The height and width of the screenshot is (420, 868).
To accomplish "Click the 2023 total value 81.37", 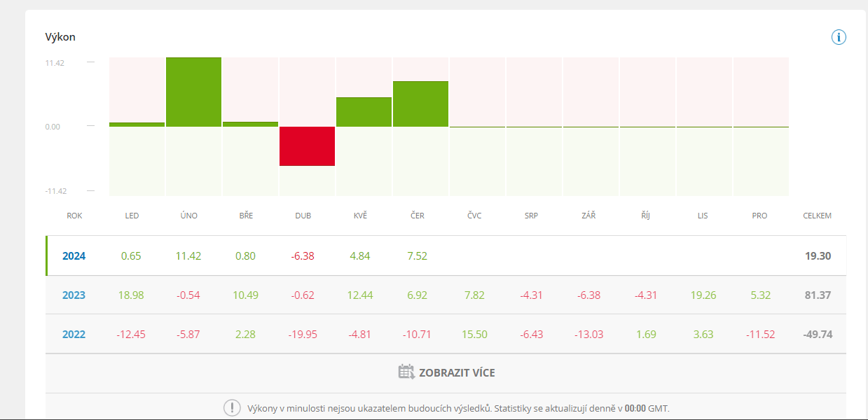I will pyautogui.click(x=818, y=295).
